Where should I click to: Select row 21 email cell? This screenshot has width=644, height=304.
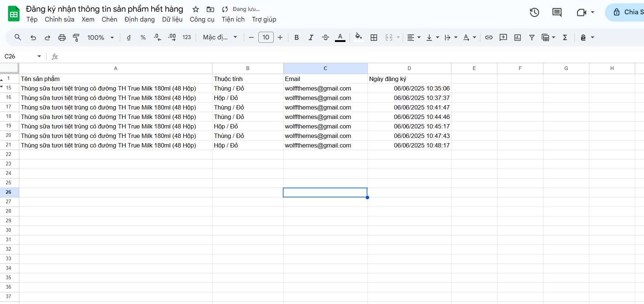click(325, 145)
